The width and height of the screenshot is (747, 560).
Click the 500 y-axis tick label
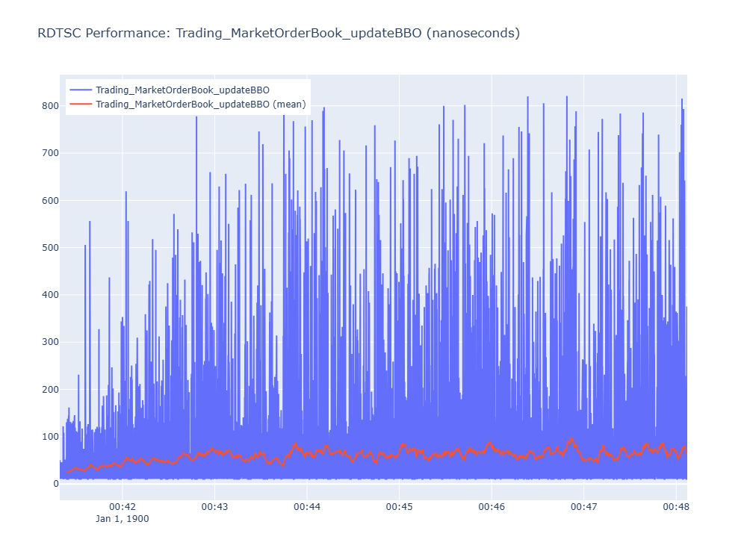[51, 248]
